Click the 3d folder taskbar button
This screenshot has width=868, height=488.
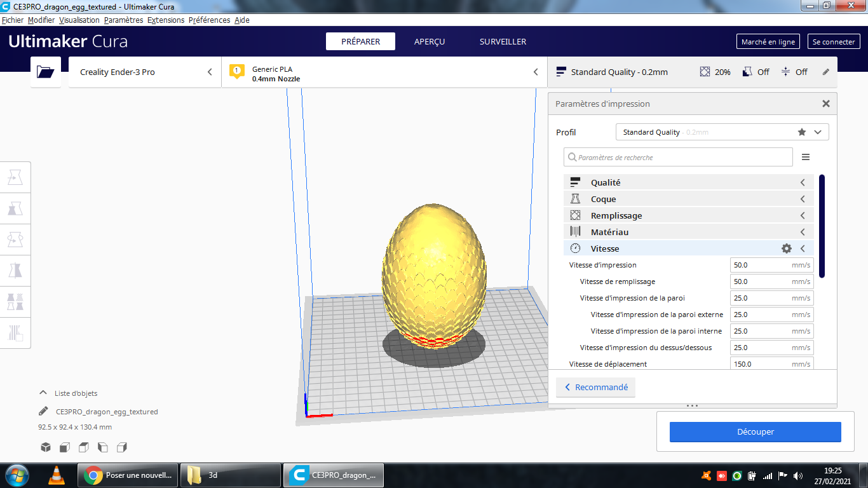[231, 475]
